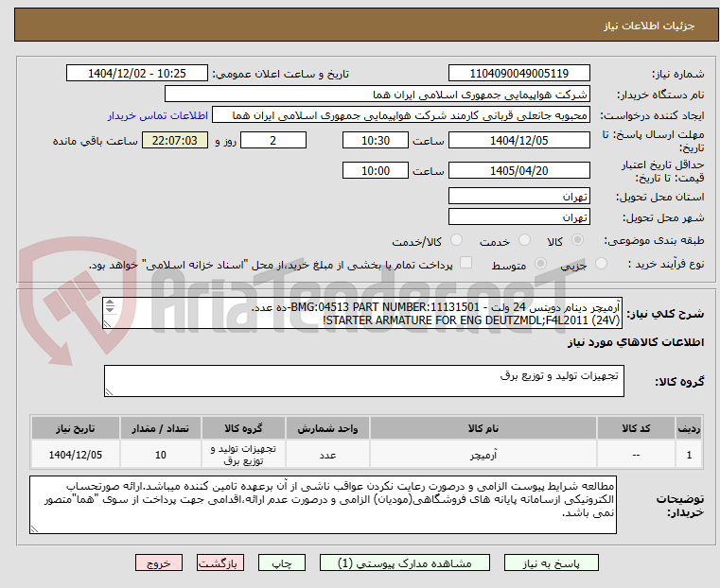Select the جزیی purchase type radio
Viewport: 720px width, 588px height.
tap(601, 263)
